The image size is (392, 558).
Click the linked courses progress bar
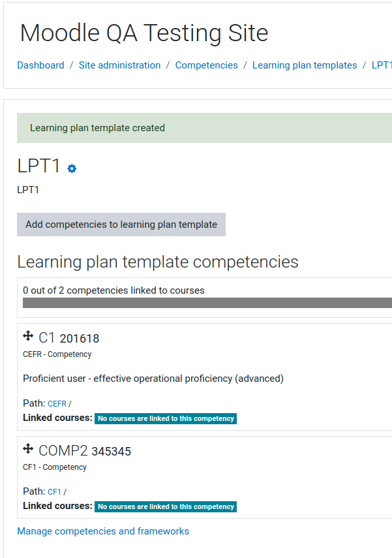point(207,303)
